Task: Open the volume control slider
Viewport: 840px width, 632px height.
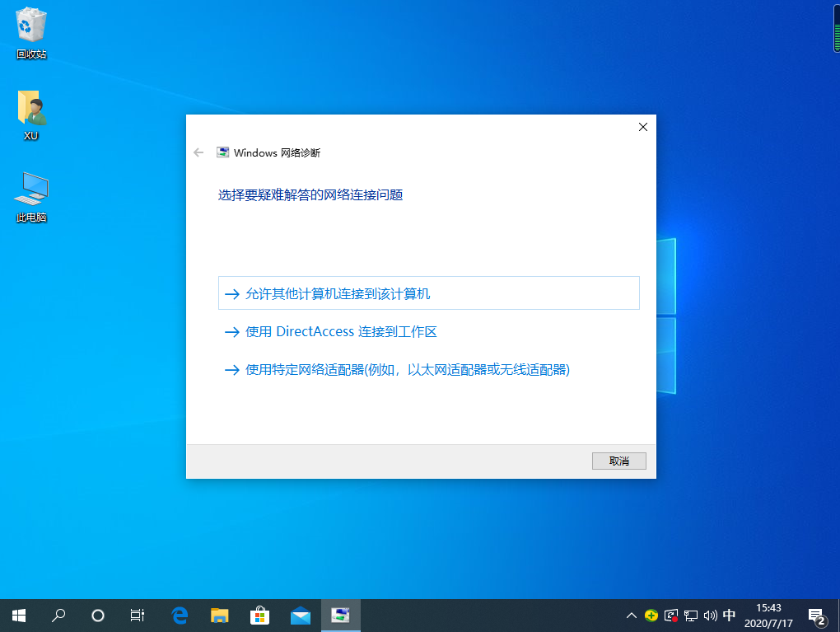Action: pyautogui.click(x=710, y=615)
